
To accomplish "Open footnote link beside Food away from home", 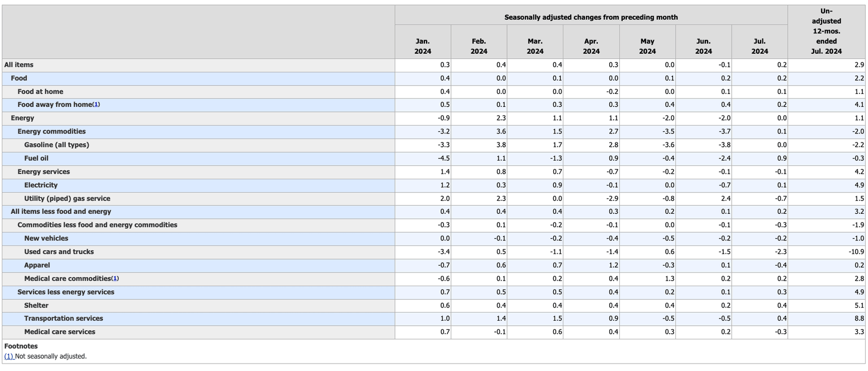I will click(x=96, y=105).
